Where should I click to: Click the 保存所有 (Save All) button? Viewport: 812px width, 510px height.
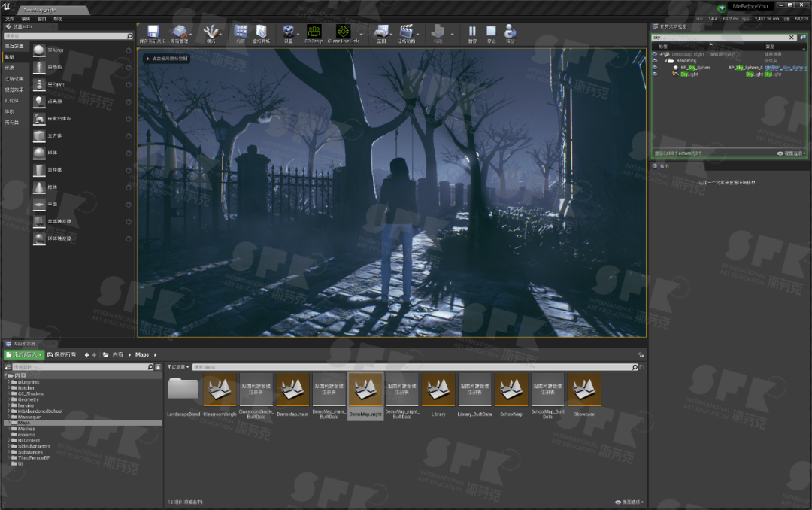[62, 354]
